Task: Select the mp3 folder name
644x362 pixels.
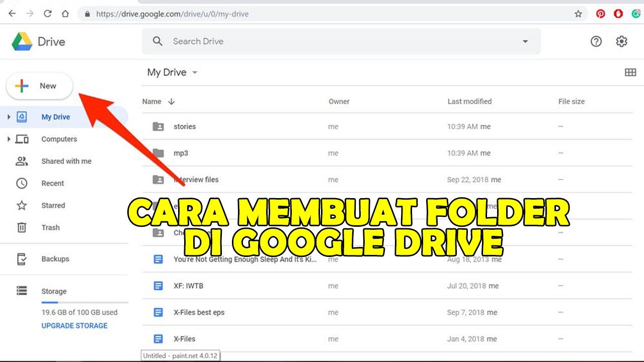Action: 181,153
